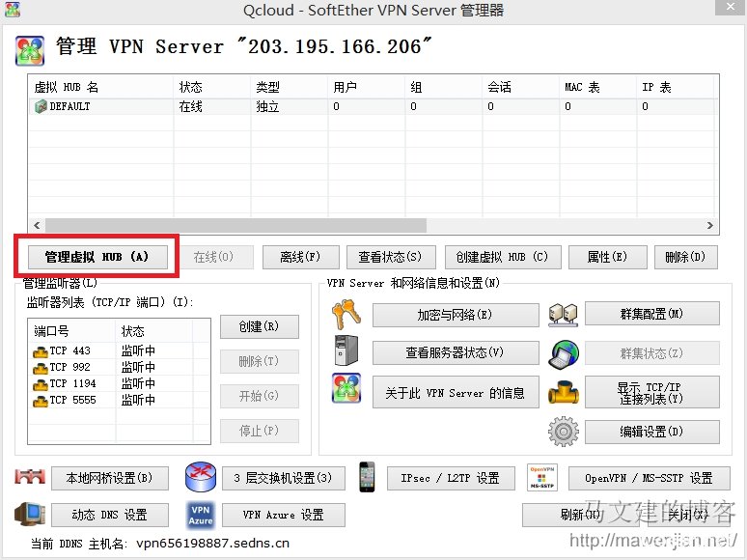Click the 刷新 refresh button
The image size is (747, 560).
(x=581, y=516)
